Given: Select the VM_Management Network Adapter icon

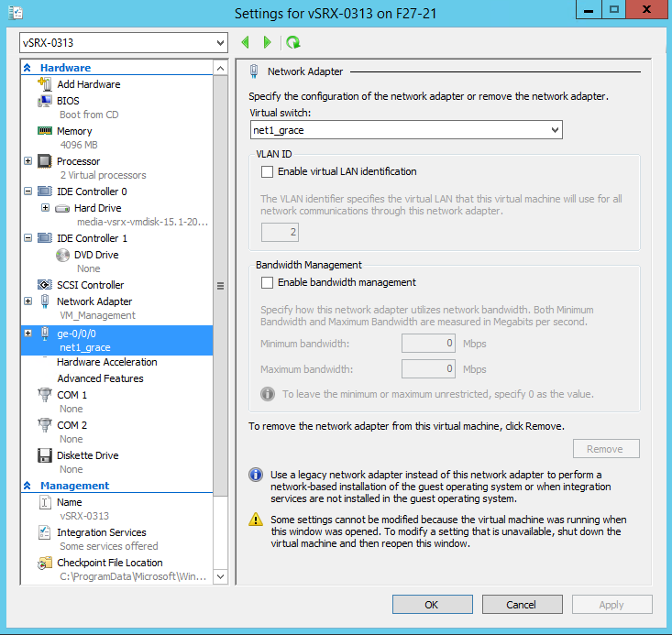Looking at the screenshot, I should [x=45, y=301].
